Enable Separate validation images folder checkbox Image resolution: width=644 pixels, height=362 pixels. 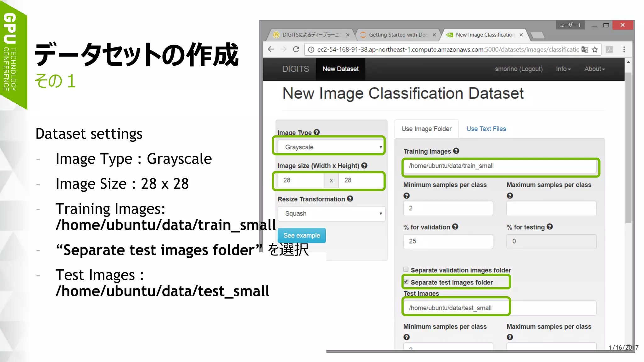click(406, 269)
